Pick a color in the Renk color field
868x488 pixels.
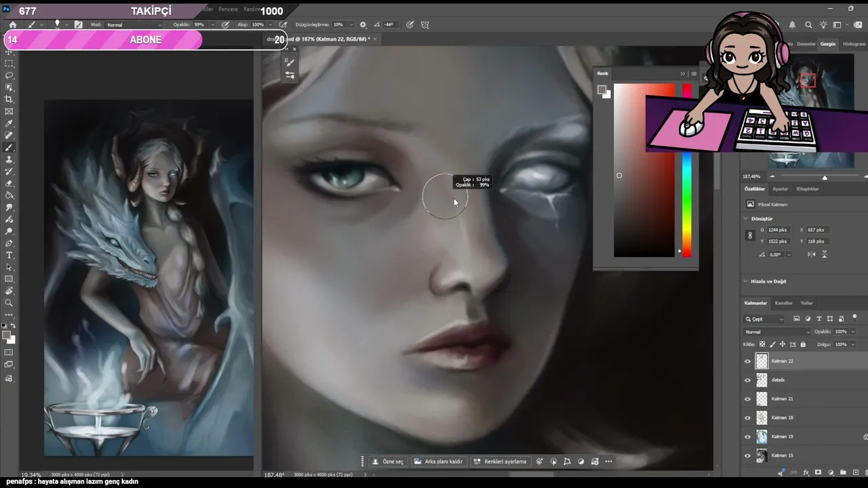(644, 171)
